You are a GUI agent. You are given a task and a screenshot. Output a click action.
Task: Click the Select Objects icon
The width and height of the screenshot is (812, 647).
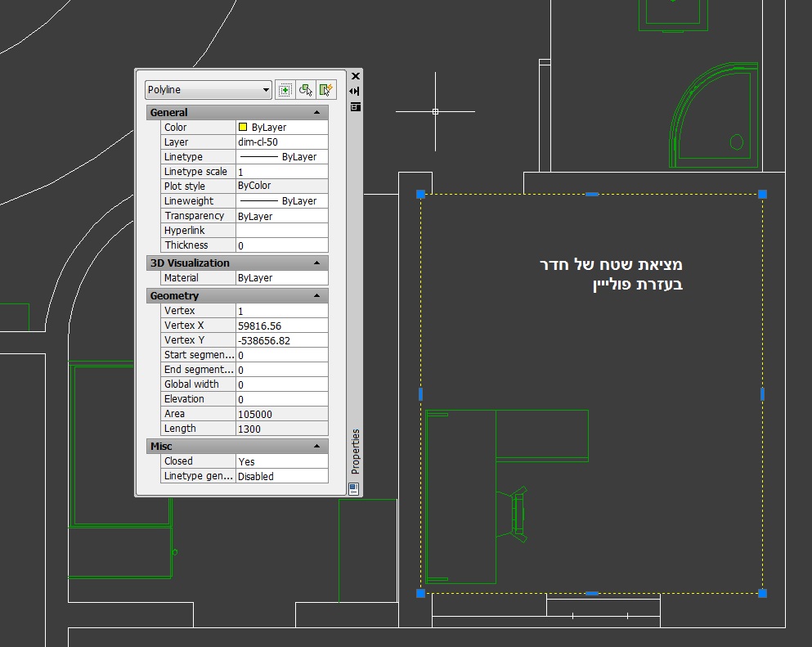click(306, 90)
